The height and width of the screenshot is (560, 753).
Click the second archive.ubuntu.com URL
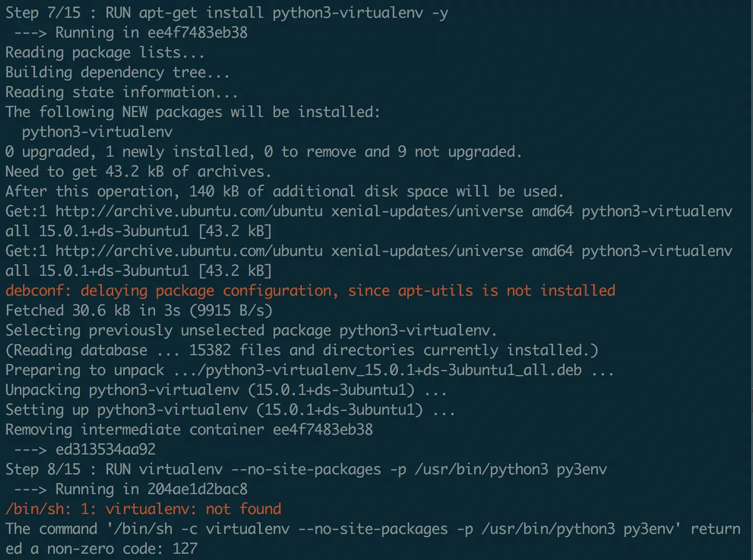(189, 251)
